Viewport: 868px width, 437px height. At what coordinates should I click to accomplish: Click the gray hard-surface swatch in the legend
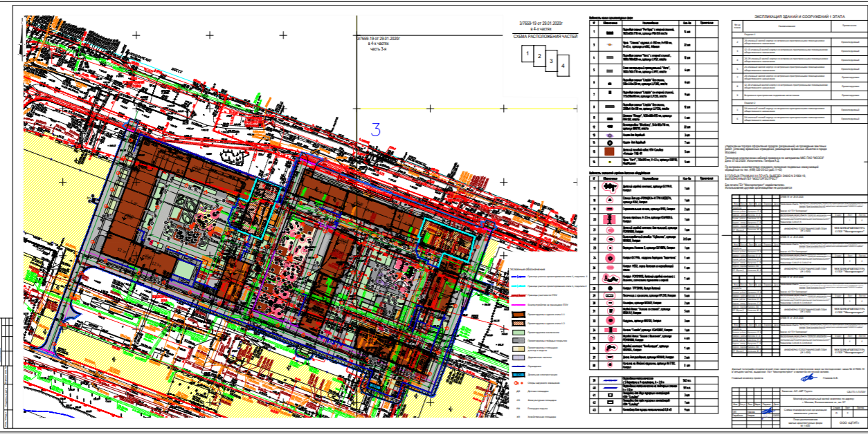[518, 340]
